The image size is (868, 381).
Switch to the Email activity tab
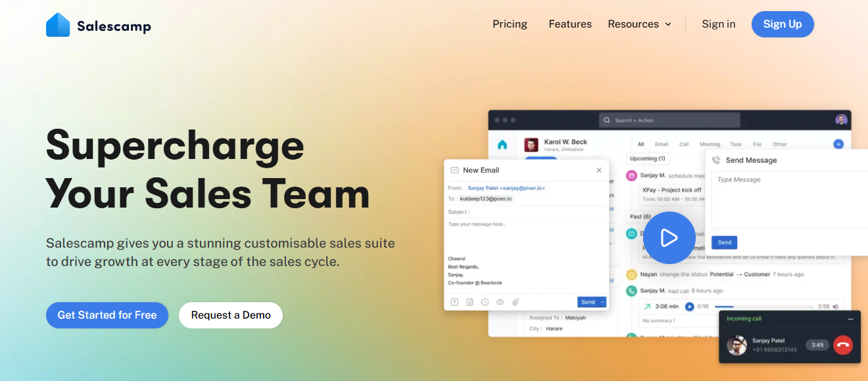662,145
